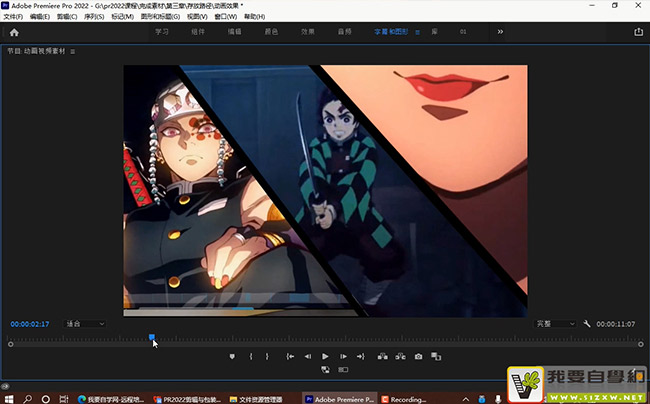
Task: Open the 帮助(H) menu
Action: (x=255, y=17)
